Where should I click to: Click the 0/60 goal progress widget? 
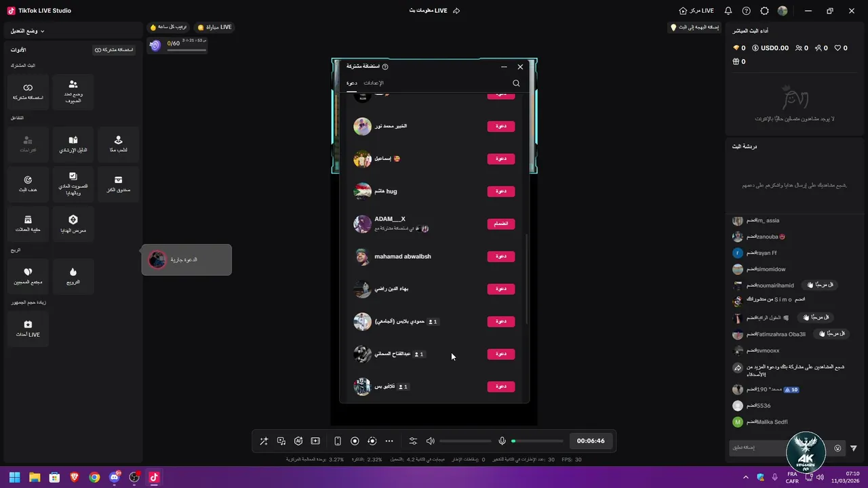point(178,45)
